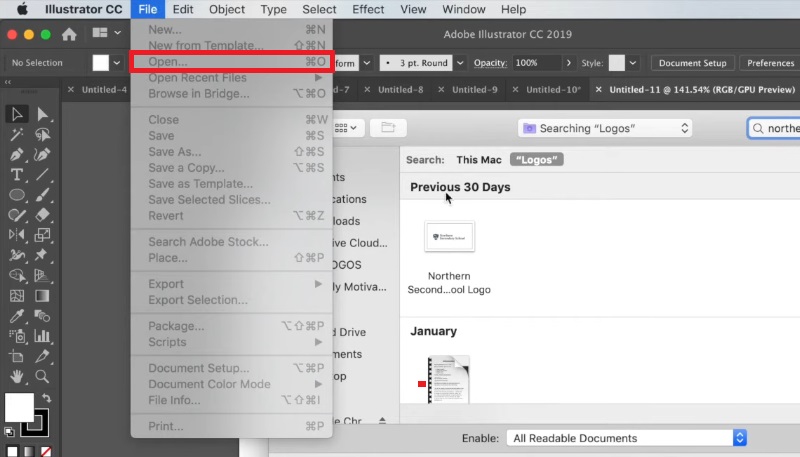Expand the Opacity slider arrow
The width and height of the screenshot is (800, 457).
[568, 63]
